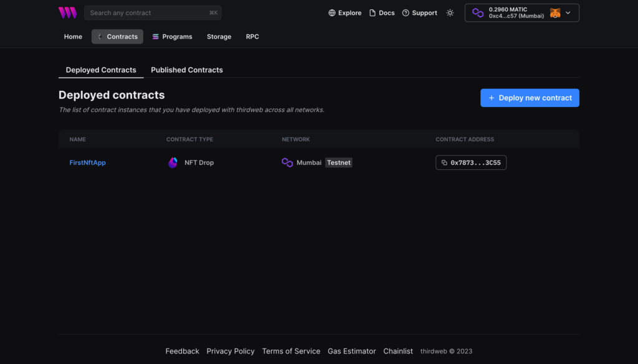Click the CONTRACT TYPE column header

[x=189, y=139]
